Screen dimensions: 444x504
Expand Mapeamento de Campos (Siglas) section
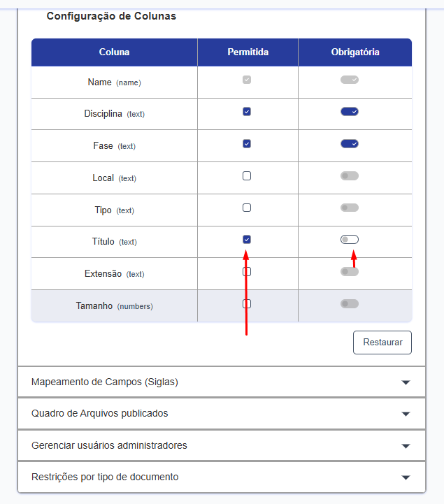pyautogui.click(x=221, y=382)
